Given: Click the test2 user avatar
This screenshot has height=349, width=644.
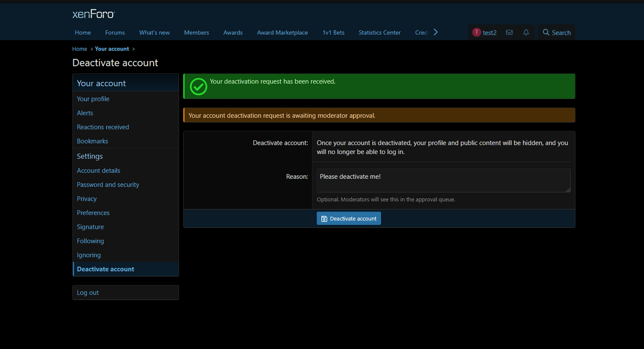Looking at the screenshot, I should (x=477, y=33).
